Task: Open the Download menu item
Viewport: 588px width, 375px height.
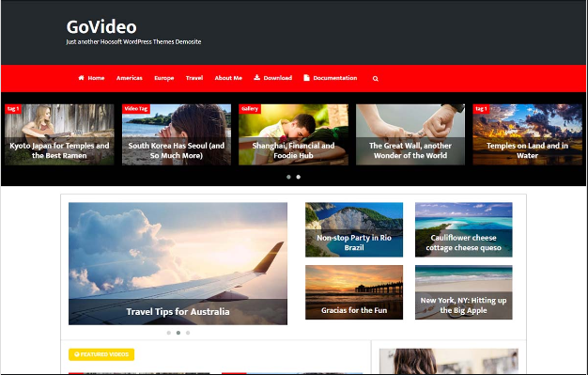Action: [x=277, y=78]
